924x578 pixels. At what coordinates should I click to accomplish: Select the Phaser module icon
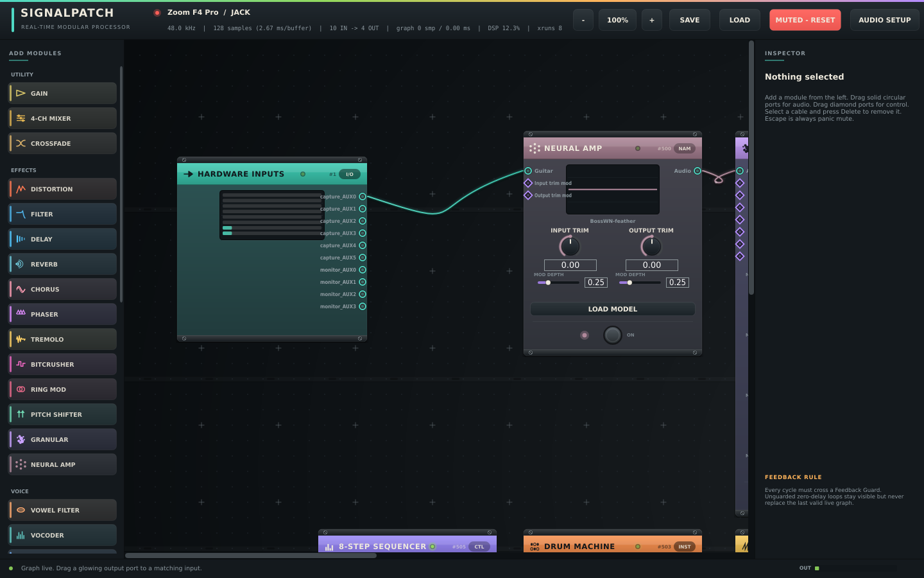click(x=21, y=314)
